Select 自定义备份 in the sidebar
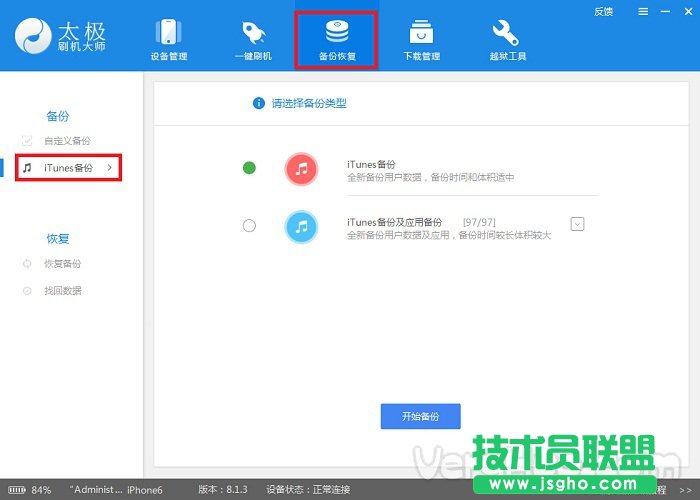 coord(67,141)
